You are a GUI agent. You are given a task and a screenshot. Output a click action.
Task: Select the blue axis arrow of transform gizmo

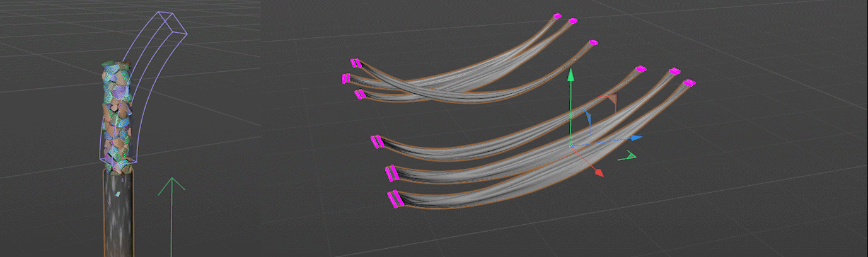point(637,137)
